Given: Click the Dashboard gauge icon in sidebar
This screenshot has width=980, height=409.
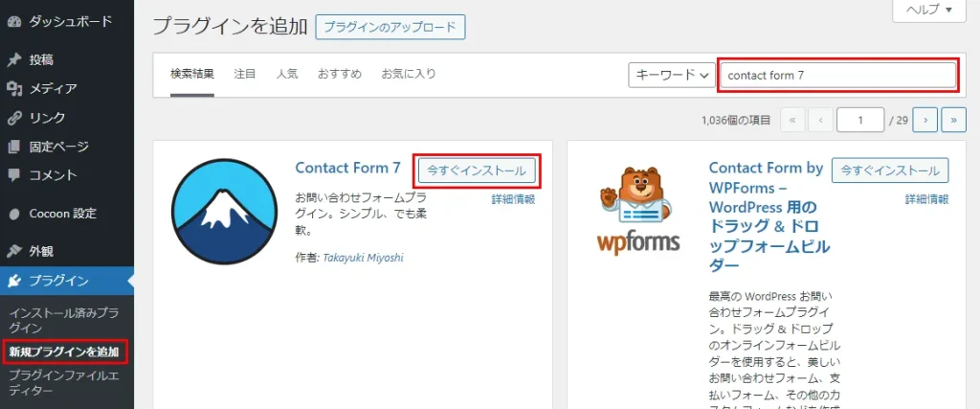Looking at the screenshot, I should coord(13,20).
